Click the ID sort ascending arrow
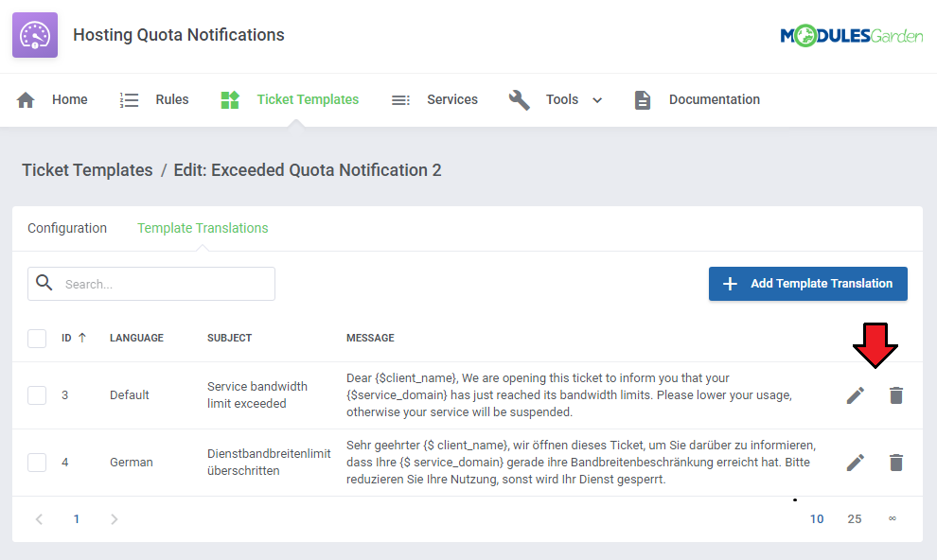This screenshot has height=560, width=937. point(82,338)
